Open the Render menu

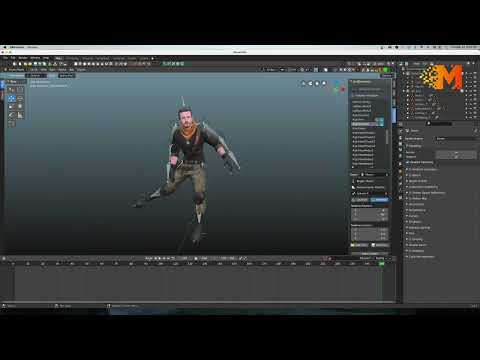click(23, 58)
